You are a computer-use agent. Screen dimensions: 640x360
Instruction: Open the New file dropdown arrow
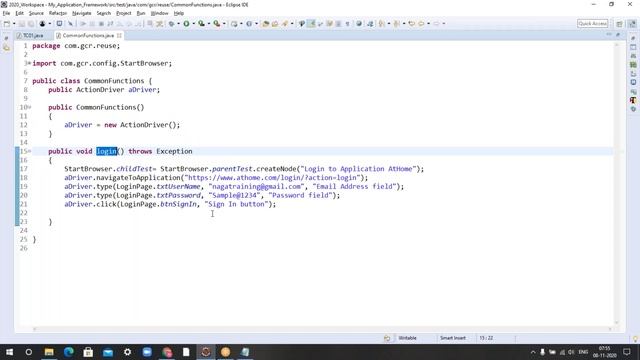tap(14, 24)
